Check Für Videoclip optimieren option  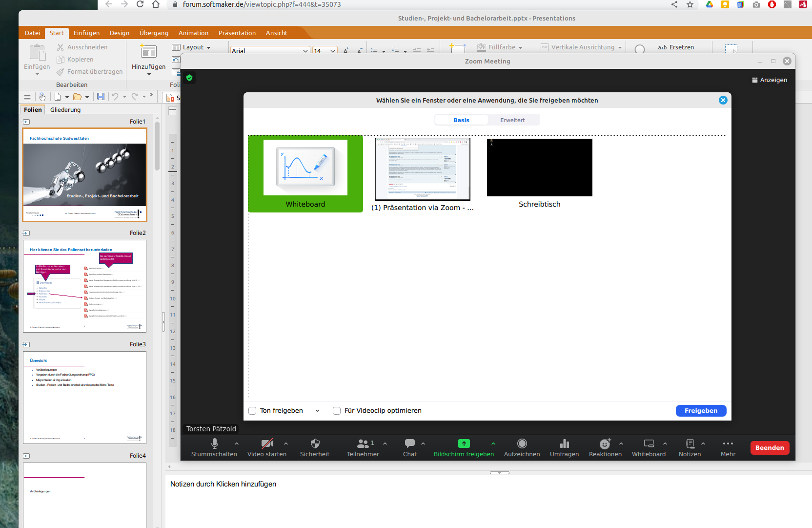tap(337, 411)
